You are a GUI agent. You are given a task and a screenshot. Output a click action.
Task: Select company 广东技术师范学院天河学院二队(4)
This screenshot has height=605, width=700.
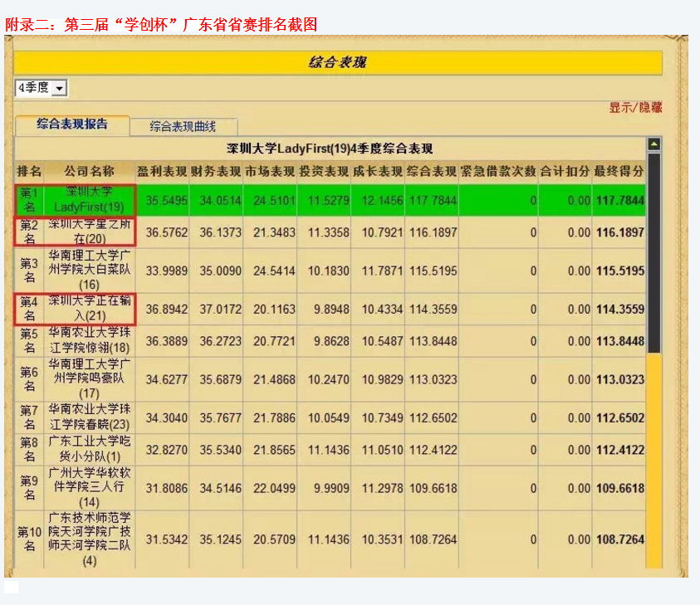[x=90, y=539]
